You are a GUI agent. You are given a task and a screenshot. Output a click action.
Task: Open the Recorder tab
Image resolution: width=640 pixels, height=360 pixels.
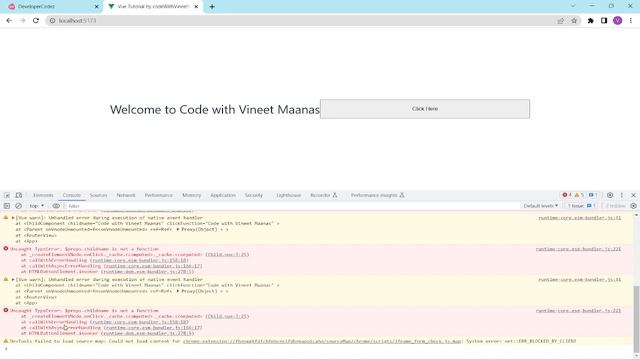coord(324,196)
